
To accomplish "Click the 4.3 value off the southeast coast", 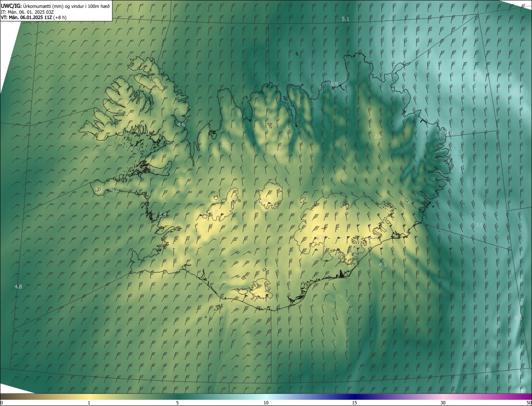I will pos(382,264).
